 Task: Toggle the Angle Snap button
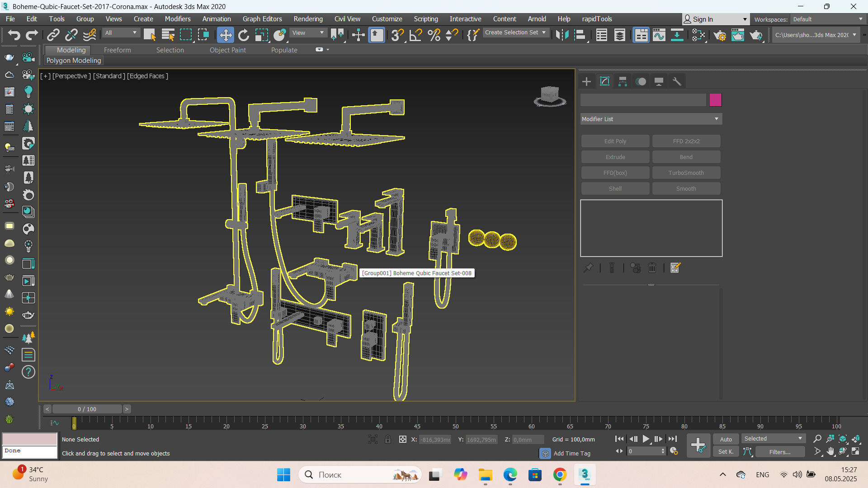415,35
